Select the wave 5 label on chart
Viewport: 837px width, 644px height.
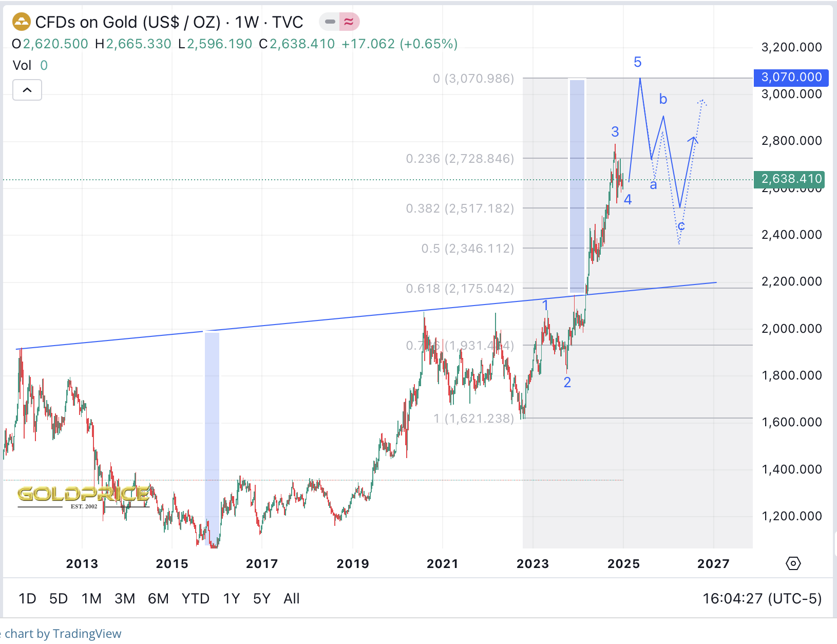(x=638, y=62)
